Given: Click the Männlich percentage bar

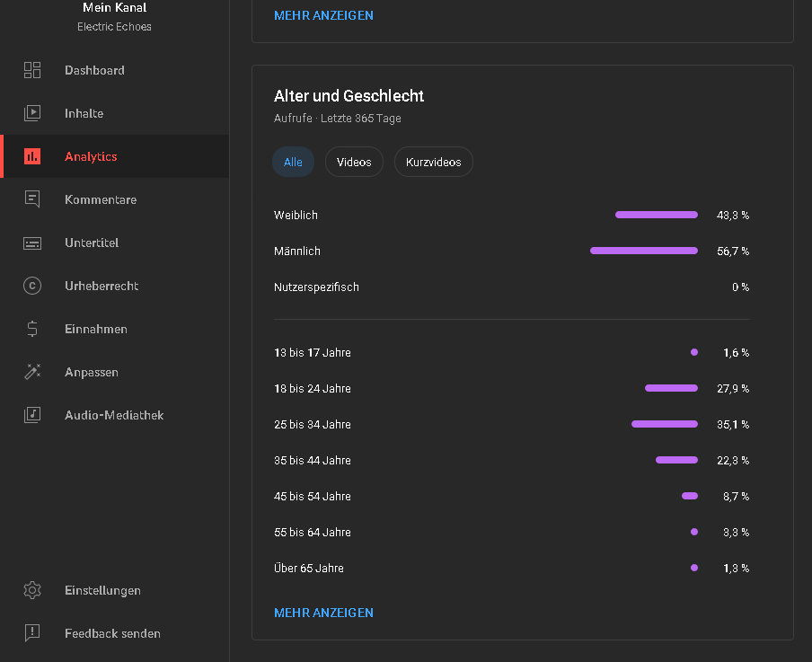Looking at the screenshot, I should pyautogui.click(x=643, y=251).
